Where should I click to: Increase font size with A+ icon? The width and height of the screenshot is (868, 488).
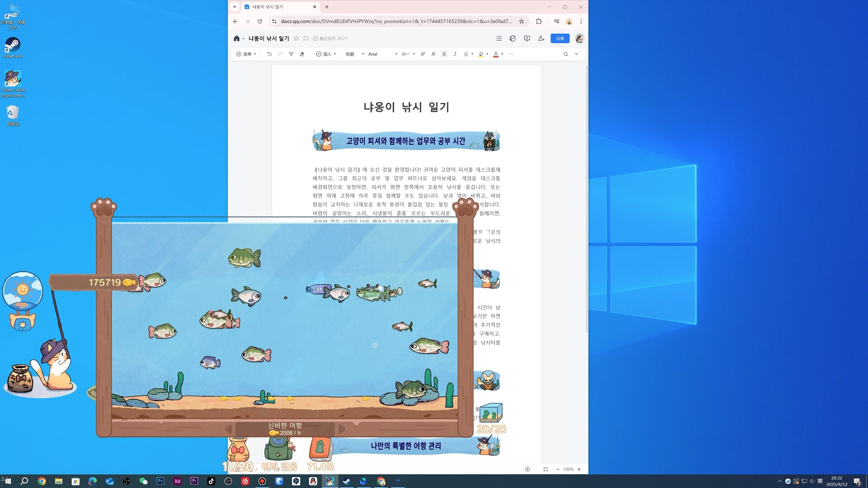(423, 54)
